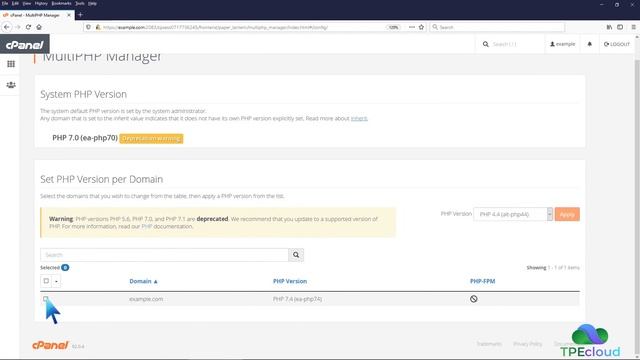Click the cPanel header search box
Image resolution: width=640 pixels, height=360 pixels.
pyautogui.click(x=510, y=44)
